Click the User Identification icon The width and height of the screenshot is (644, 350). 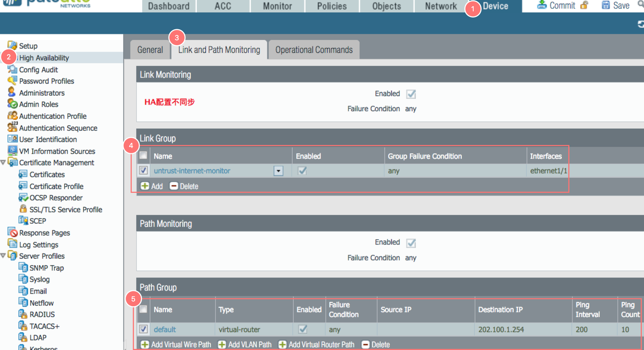coord(13,139)
